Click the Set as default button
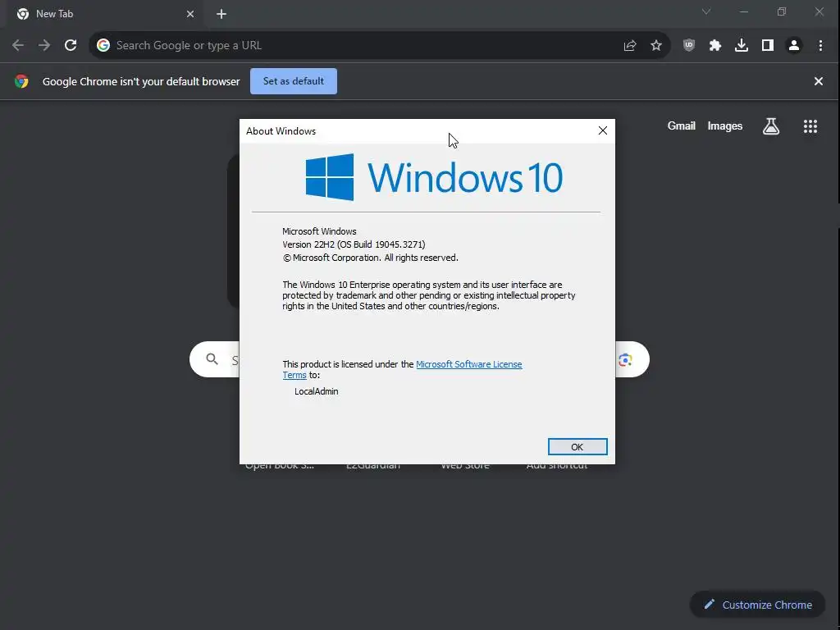This screenshot has height=630, width=840. coord(293,81)
